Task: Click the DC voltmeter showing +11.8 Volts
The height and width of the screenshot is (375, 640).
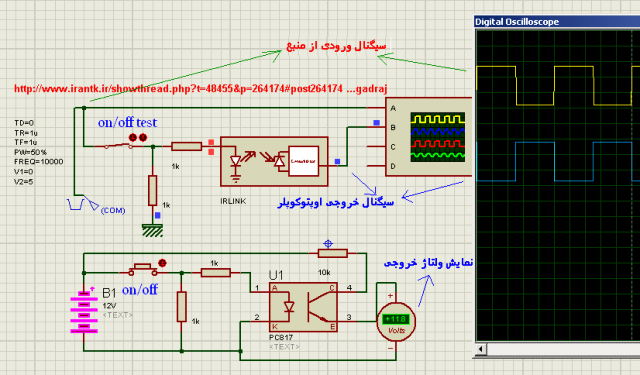Action: pyautogui.click(x=396, y=322)
